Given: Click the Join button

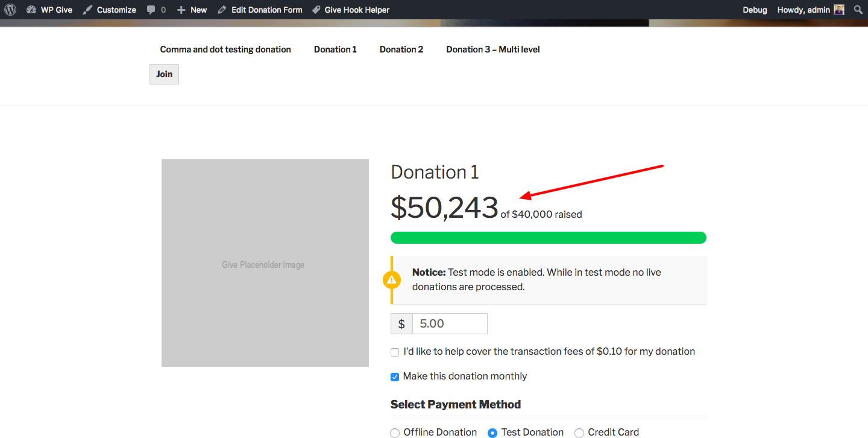Looking at the screenshot, I should point(164,74).
